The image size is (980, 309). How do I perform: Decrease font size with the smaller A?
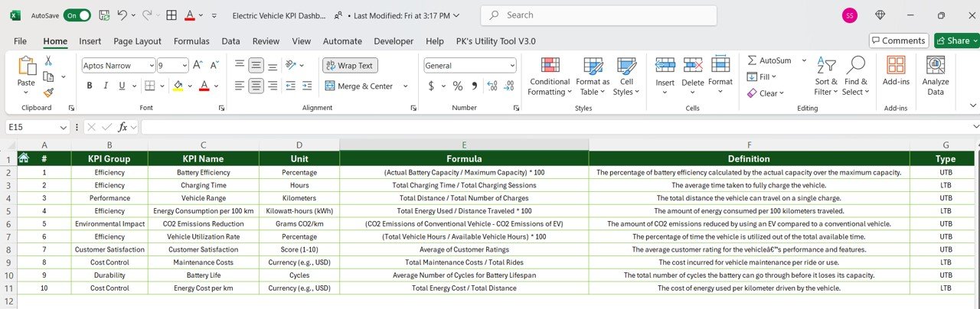(214, 66)
